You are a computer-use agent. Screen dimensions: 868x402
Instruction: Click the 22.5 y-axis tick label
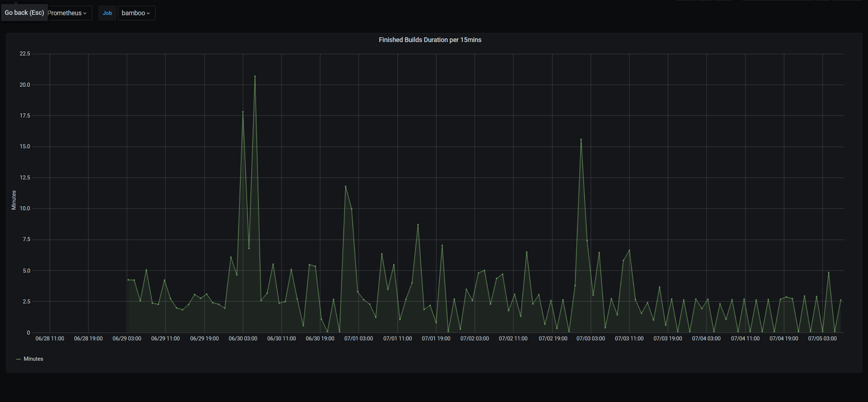25,54
